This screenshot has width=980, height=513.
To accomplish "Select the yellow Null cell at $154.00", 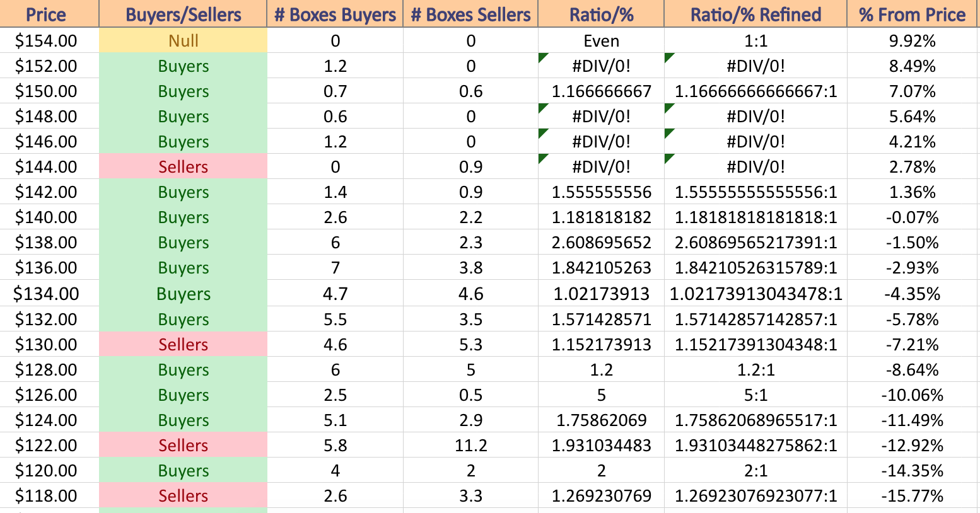I will [183, 40].
